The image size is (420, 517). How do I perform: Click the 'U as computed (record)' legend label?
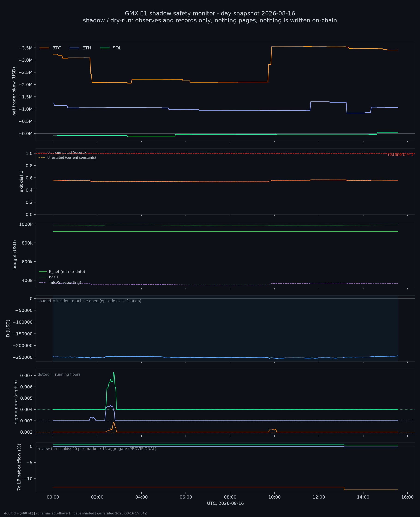coord(66,153)
